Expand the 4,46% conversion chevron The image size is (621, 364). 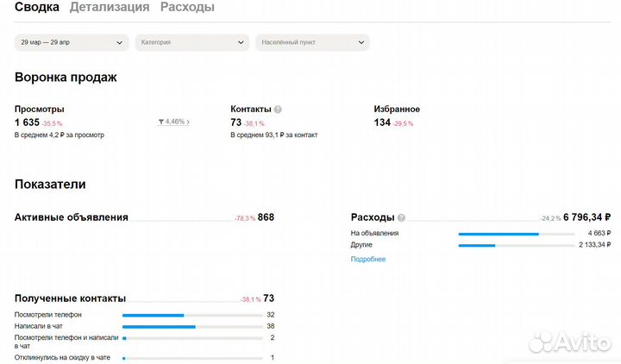pyautogui.click(x=188, y=122)
